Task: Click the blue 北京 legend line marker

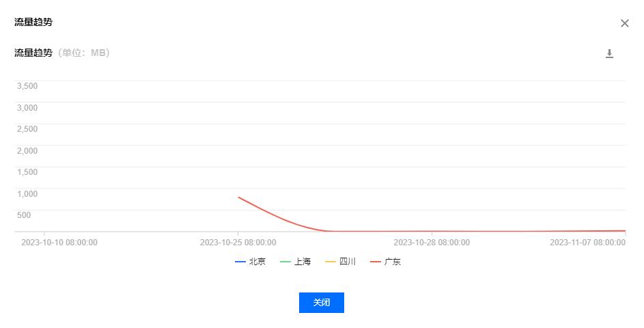Action: 240,262
